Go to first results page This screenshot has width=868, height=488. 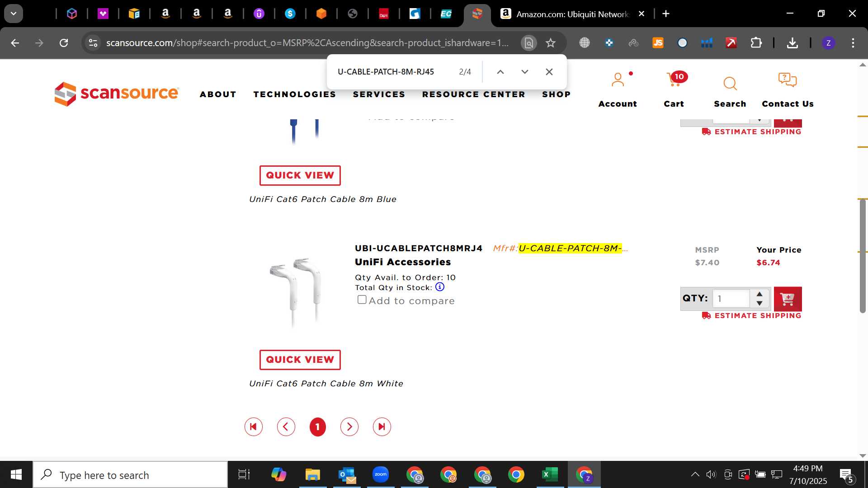pos(253,427)
